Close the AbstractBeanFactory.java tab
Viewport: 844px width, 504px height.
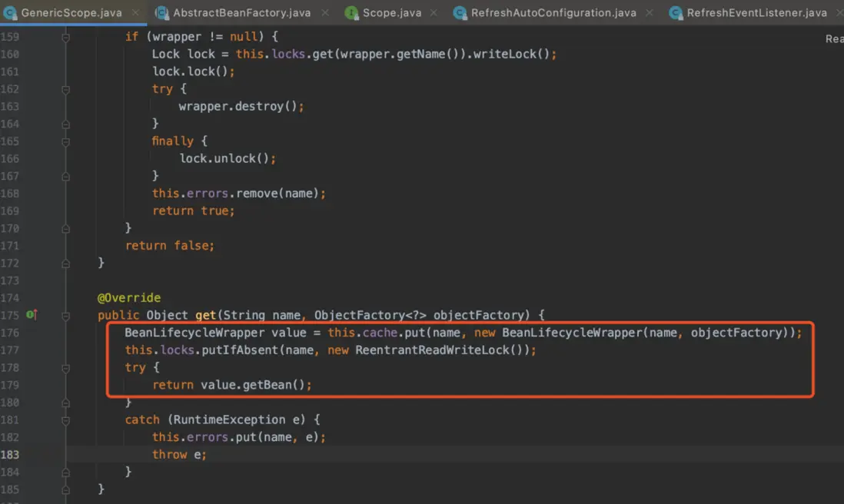(x=325, y=12)
